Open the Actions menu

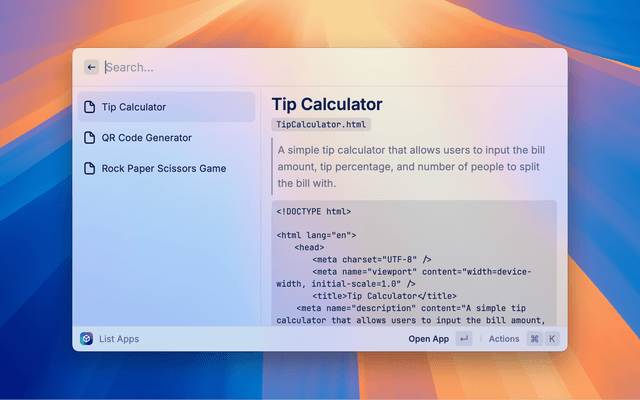point(504,339)
